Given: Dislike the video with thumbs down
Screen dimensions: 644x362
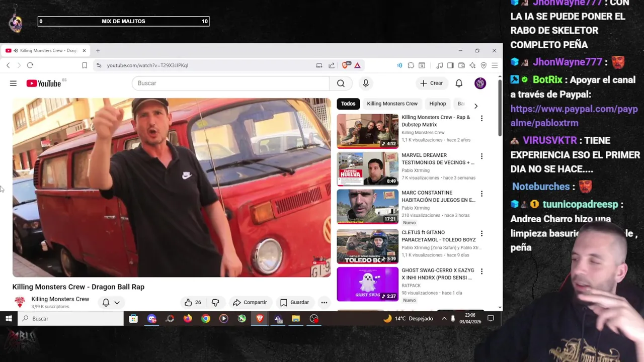Looking at the screenshot, I should click(x=215, y=302).
